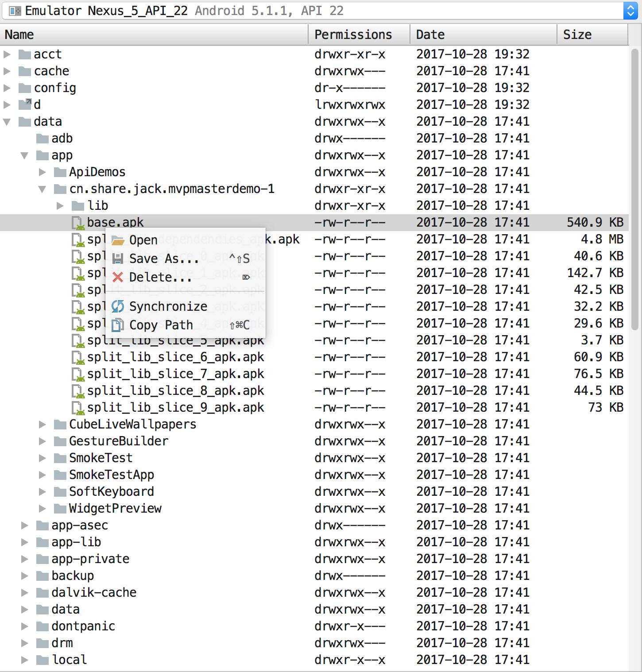
Task: Click the Save As floppy disk icon
Action: pos(117,259)
